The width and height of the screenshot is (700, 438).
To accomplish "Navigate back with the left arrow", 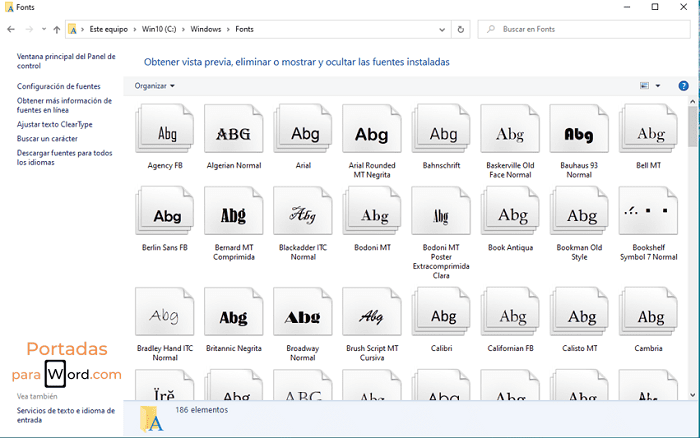I will click(11, 30).
